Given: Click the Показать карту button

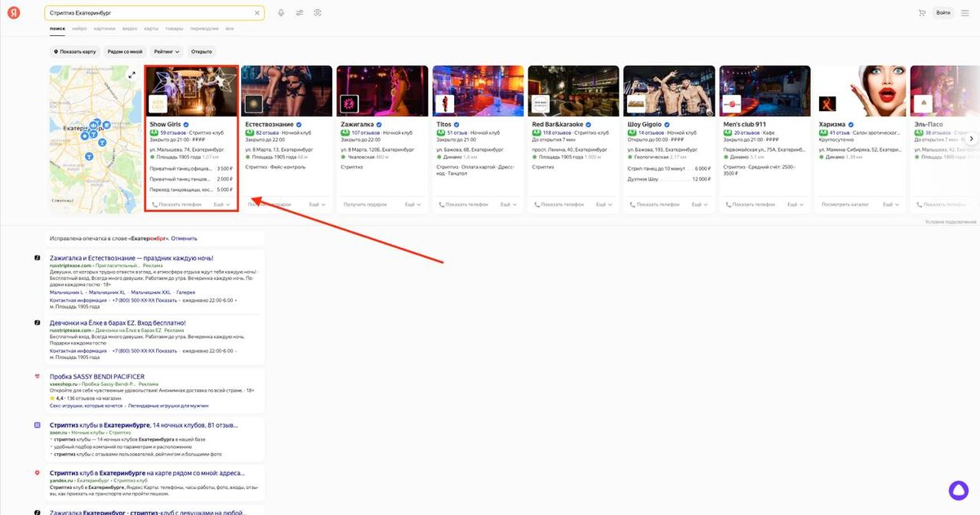Looking at the screenshot, I should point(74,51).
